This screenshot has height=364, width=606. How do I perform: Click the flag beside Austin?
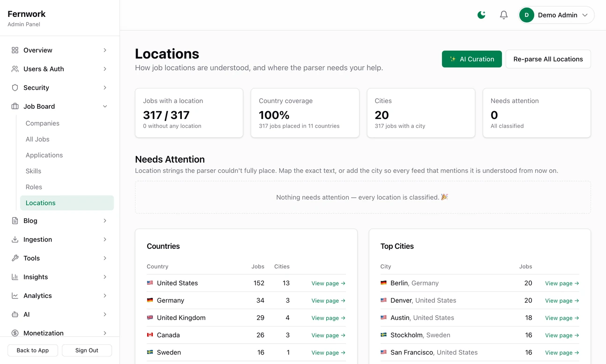tap(383, 318)
